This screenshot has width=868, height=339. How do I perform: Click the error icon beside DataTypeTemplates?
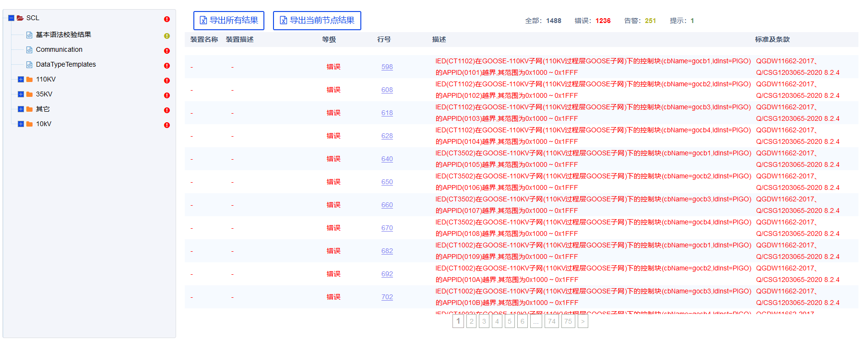click(167, 66)
